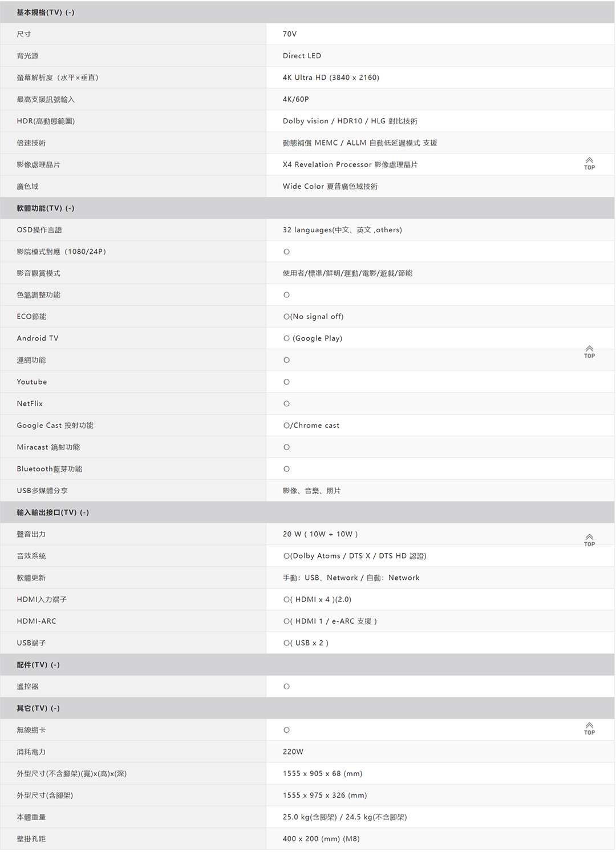Click the 廣色域 label

click(27, 187)
